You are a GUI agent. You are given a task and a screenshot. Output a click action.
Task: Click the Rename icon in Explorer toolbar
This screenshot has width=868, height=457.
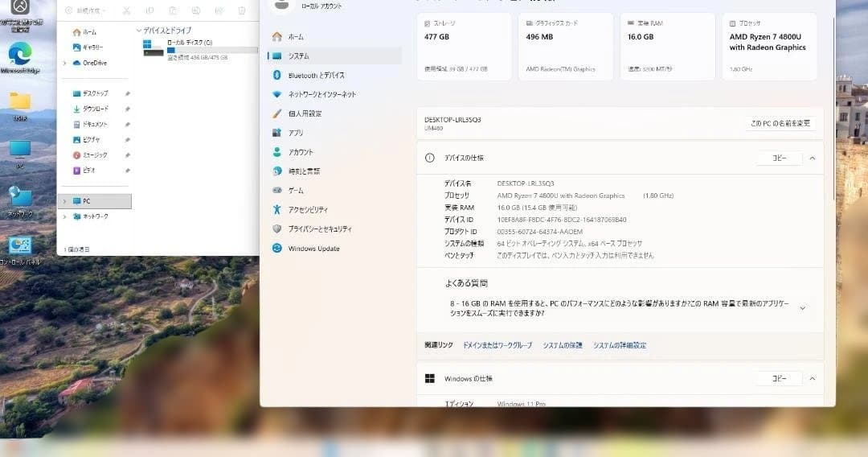pyautogui.click(x=196, y=10)
